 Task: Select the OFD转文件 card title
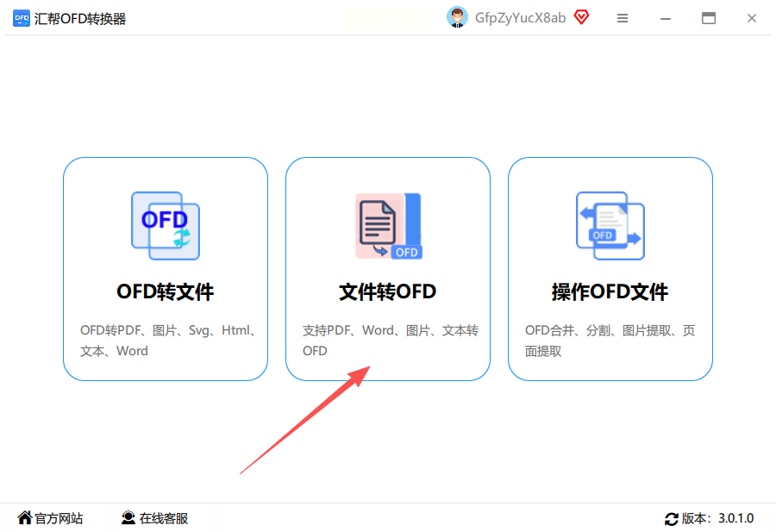(166, 291)
